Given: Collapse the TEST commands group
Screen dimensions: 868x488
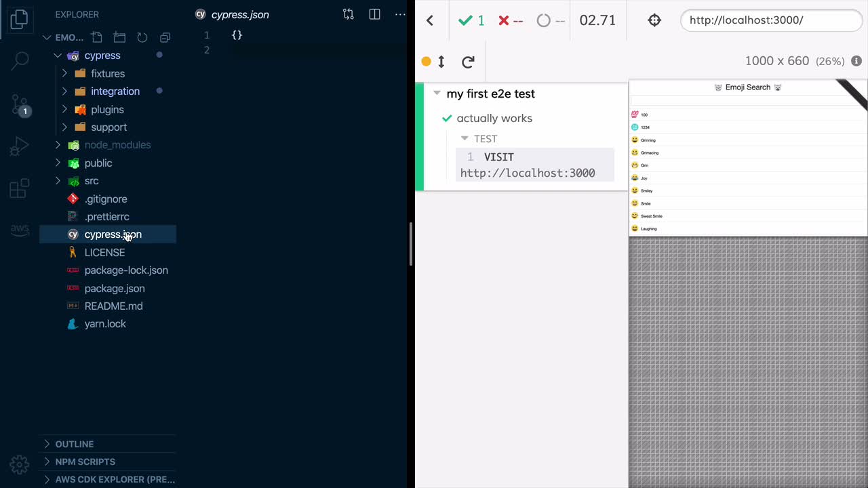Looking at the screenshot, I should (x=465, y=138).
